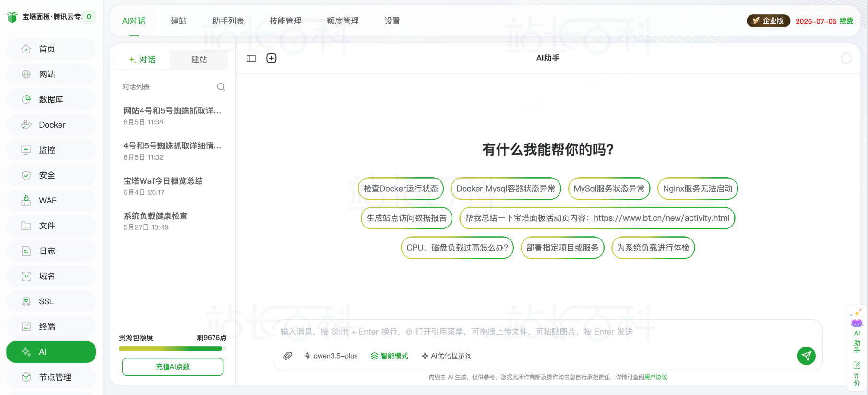Screen dimensions: 868x395
Task: Open the 技能管理 tab
Action: [285, 21]
